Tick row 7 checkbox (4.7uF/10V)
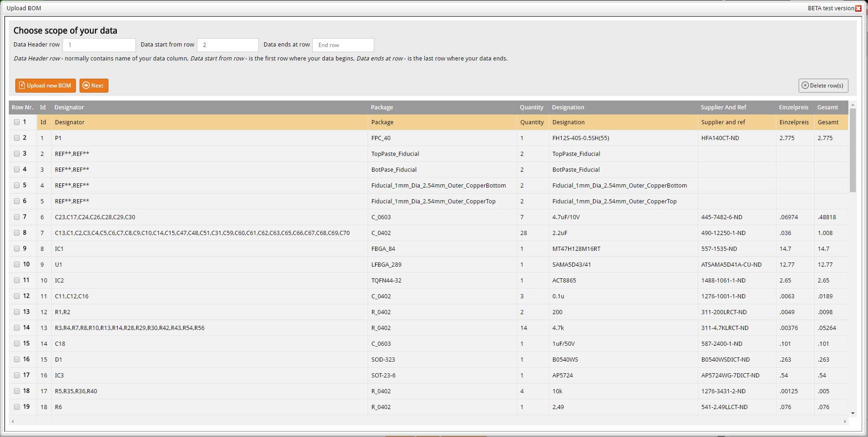The width and height of the screenshot is (868, 437). 17,217
